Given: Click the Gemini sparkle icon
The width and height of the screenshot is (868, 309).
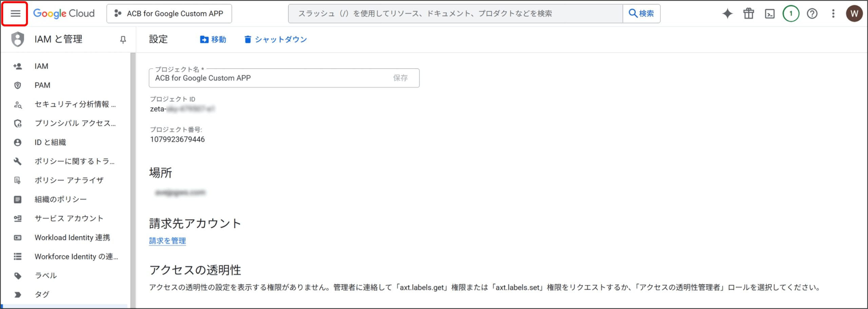Looking at the screenshot, I should coord(727,14).
